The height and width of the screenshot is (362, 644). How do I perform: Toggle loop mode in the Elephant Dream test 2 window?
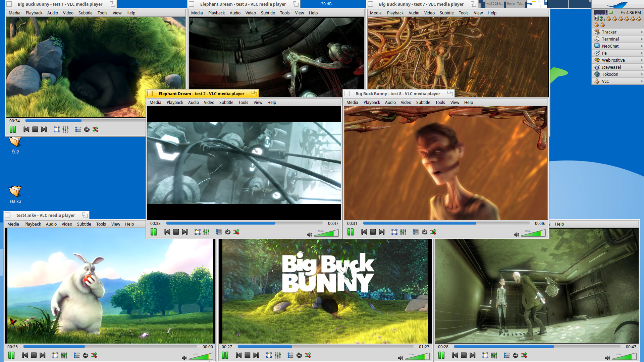(228, 232)
